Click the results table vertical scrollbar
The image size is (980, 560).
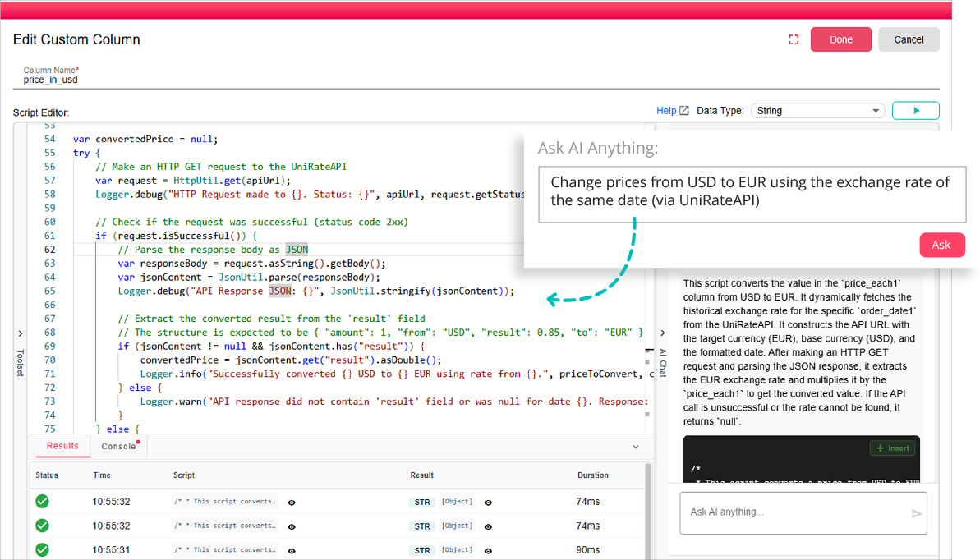pos(647,512)
